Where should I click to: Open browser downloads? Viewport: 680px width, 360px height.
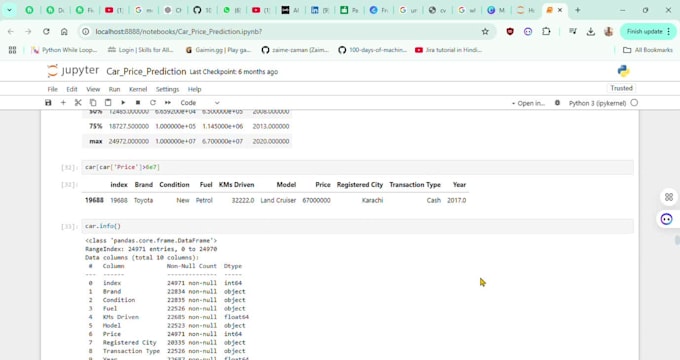591,32
